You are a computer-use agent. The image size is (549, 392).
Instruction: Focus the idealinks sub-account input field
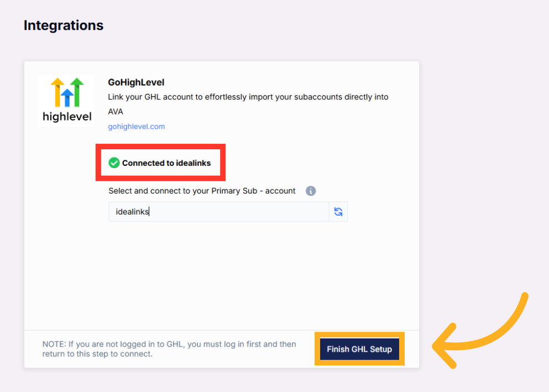tap(218, 212)
